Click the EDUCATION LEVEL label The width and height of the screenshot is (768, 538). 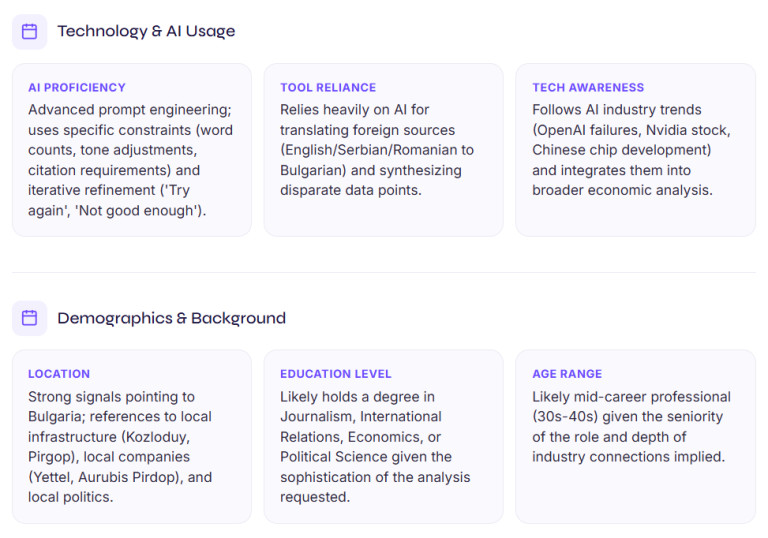click(336, 374)
